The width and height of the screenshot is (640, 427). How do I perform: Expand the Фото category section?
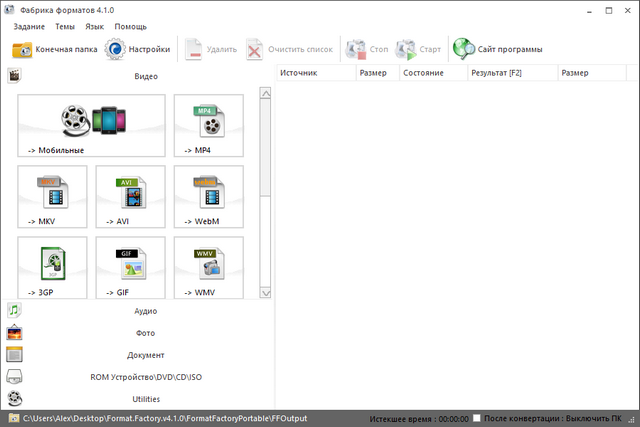(145, 333)
